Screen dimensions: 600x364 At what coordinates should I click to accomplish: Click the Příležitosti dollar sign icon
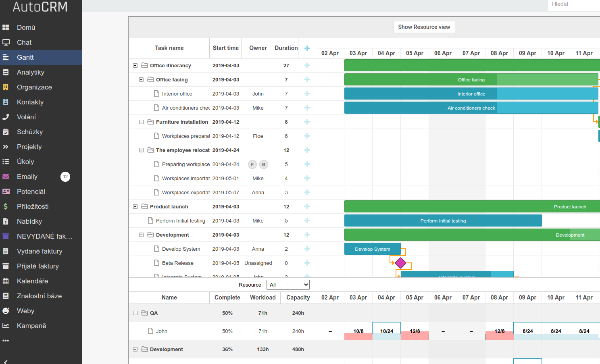click(x=6, y=206)
